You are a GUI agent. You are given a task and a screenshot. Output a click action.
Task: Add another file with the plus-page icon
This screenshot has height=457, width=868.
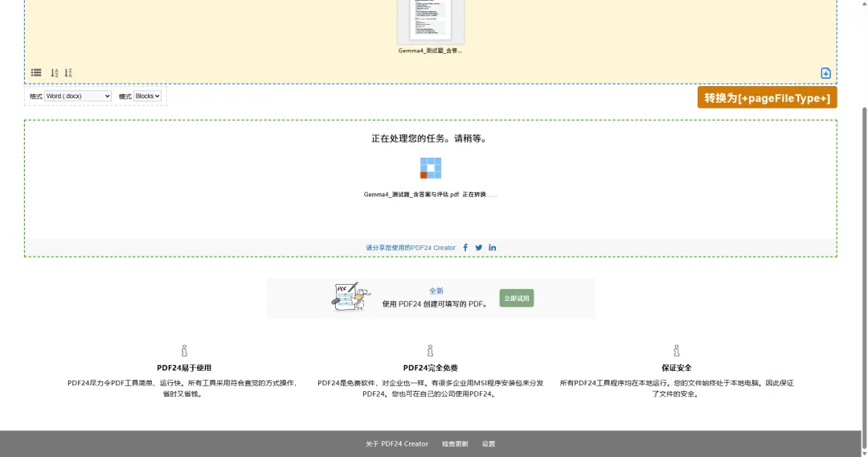pos(825,73)
